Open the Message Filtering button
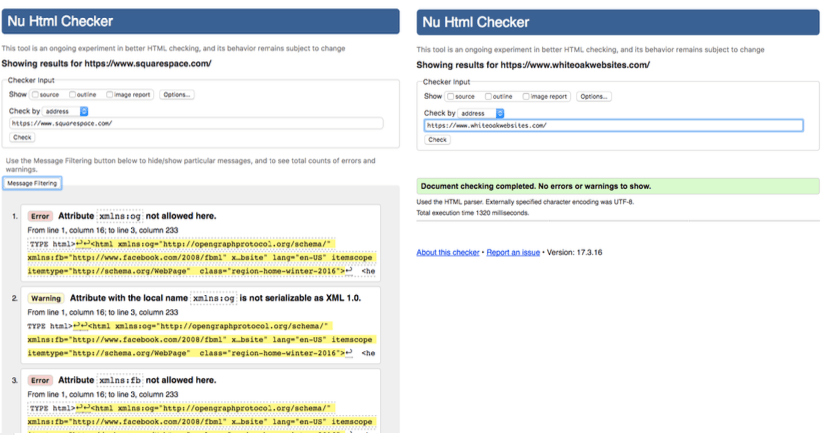826x435 pixels. tap(32, 183)
